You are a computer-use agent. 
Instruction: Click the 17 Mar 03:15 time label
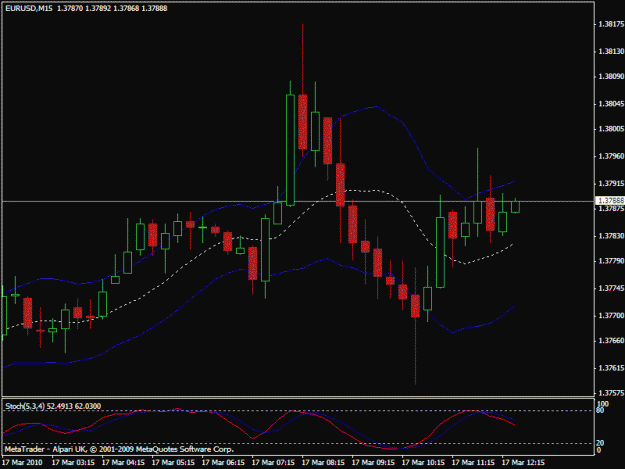coord(73,463)
